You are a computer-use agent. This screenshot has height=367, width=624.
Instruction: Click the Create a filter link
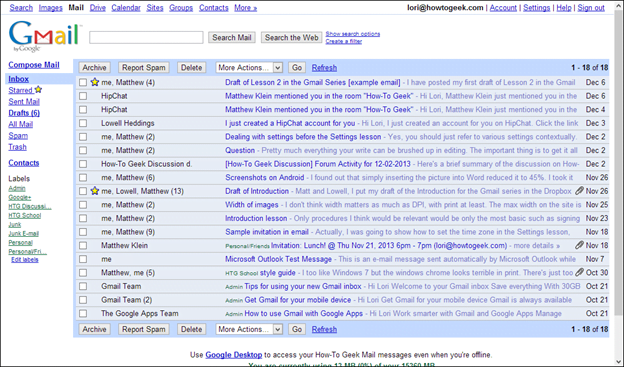coord(343,41)
